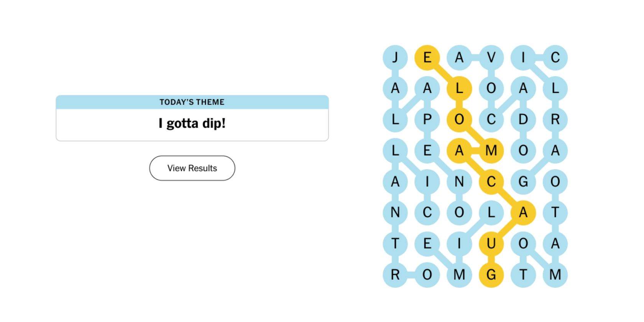Click the letter M in the bottom-right corner
Screen dimensions: 644x322
coord(556,274)
